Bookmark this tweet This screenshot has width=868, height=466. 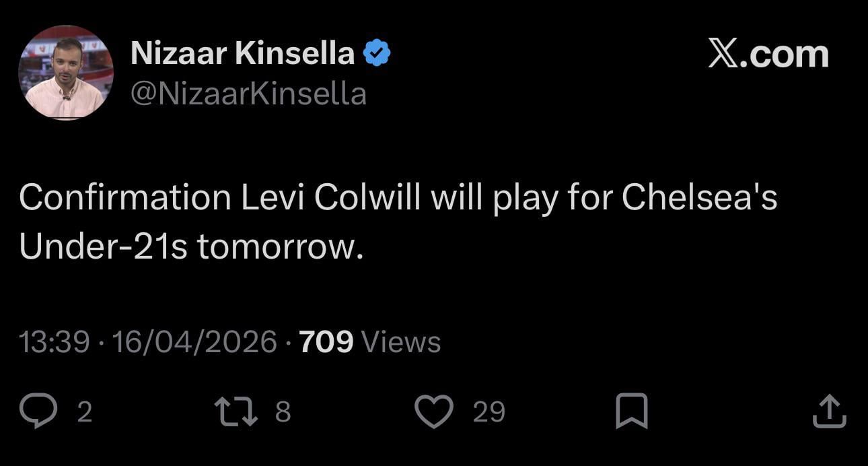pyautogui.click(x=632, y=411)
